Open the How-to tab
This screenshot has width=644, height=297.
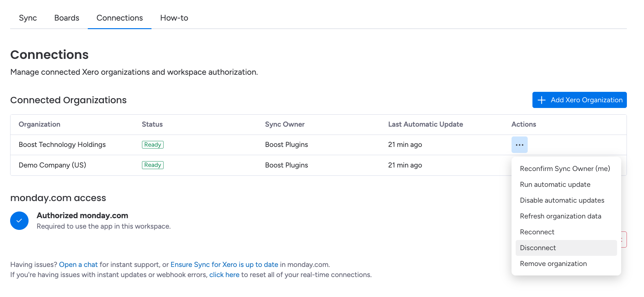[x=174, y=18]
